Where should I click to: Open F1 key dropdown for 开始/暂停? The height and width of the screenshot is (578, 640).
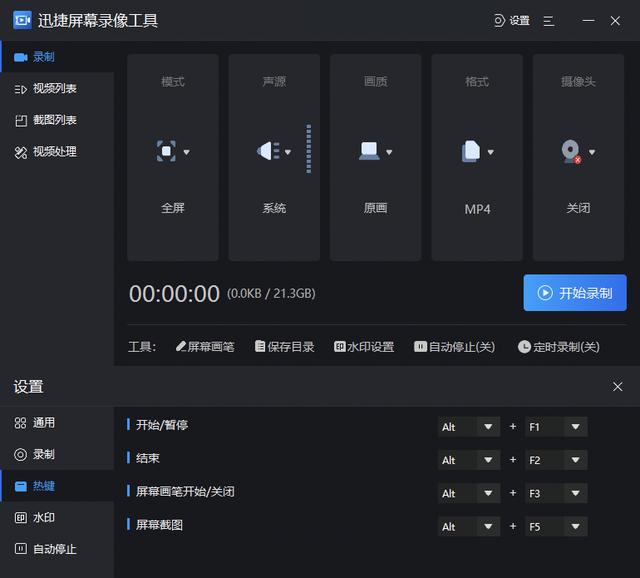tap(556, 427)
